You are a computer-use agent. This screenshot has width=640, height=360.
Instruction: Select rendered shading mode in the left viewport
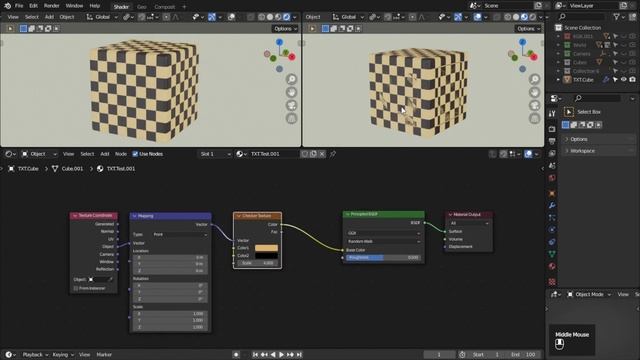[287, 17]
